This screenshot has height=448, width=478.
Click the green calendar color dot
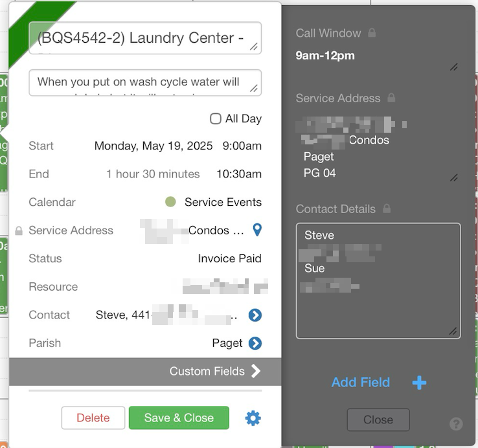point(170,202)
